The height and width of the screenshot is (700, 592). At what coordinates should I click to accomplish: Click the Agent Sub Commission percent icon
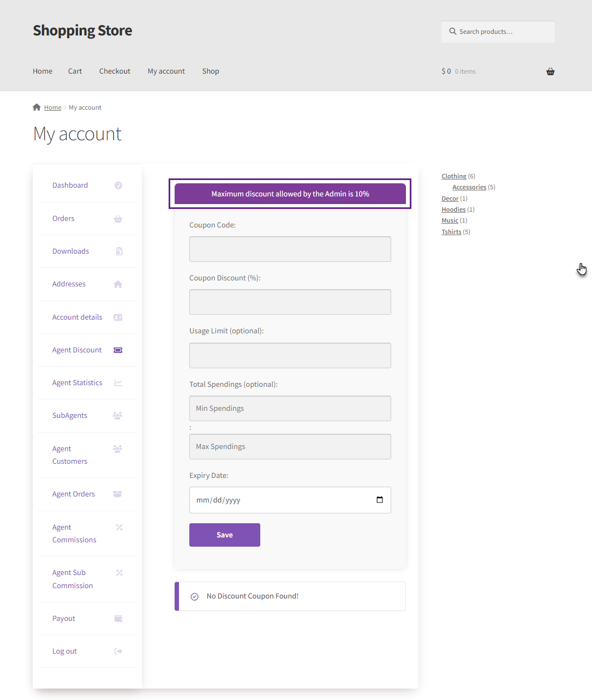point(119,573)
